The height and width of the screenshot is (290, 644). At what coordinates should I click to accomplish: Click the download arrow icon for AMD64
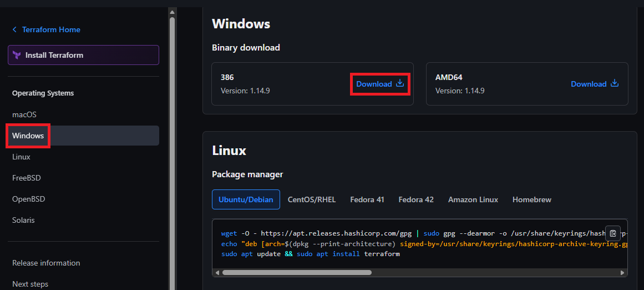tap(614, 83)
